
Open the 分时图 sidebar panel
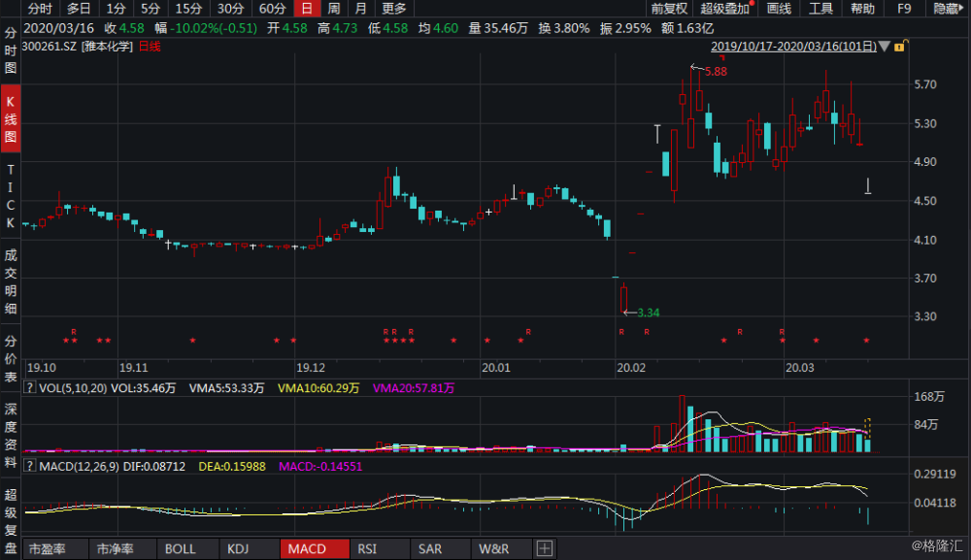pyautogui.click(x=11, y=50)
